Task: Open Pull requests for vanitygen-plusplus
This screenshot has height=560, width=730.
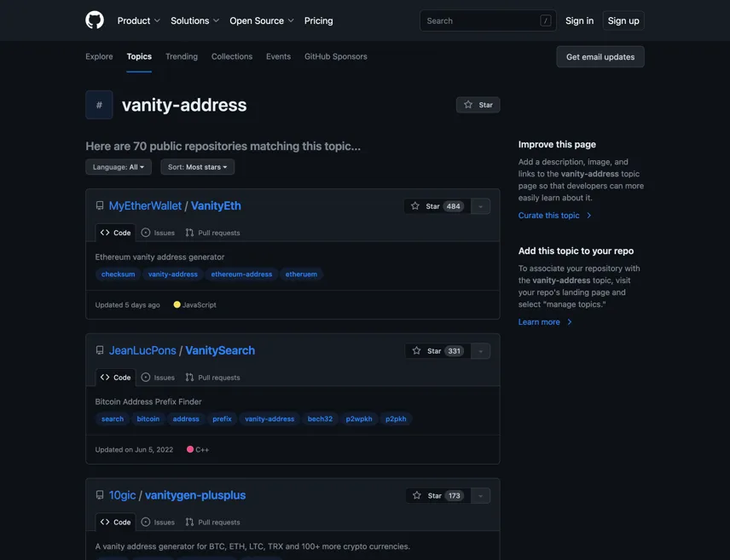Action: (212, 522)
